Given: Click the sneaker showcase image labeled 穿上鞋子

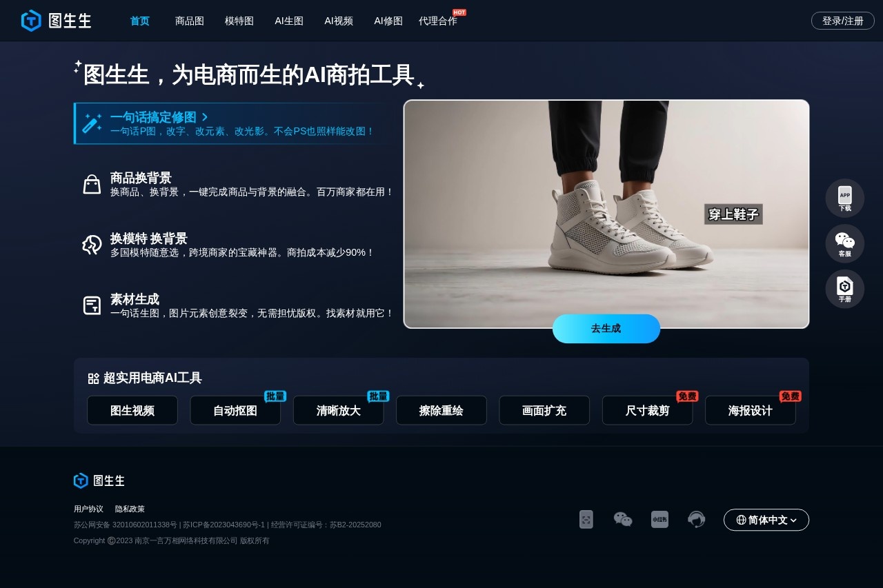Looking at the screenshot, I should 606,214.
